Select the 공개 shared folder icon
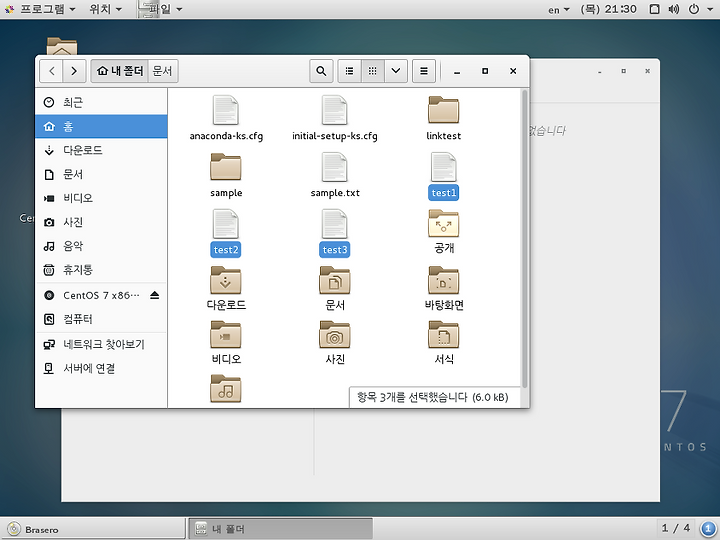This screenshot has height=540, width=720. (x=444, y=224)
